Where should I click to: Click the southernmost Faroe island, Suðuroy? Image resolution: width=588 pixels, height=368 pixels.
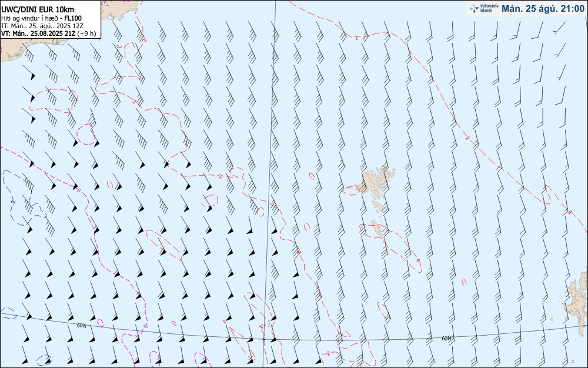377,229
